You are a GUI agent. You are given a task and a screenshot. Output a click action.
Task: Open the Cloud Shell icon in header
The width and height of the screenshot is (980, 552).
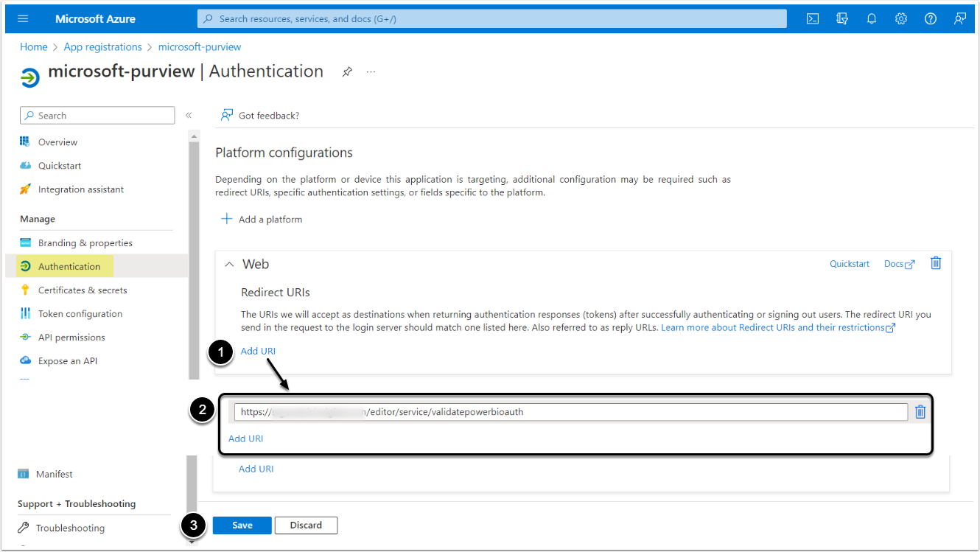813,19
